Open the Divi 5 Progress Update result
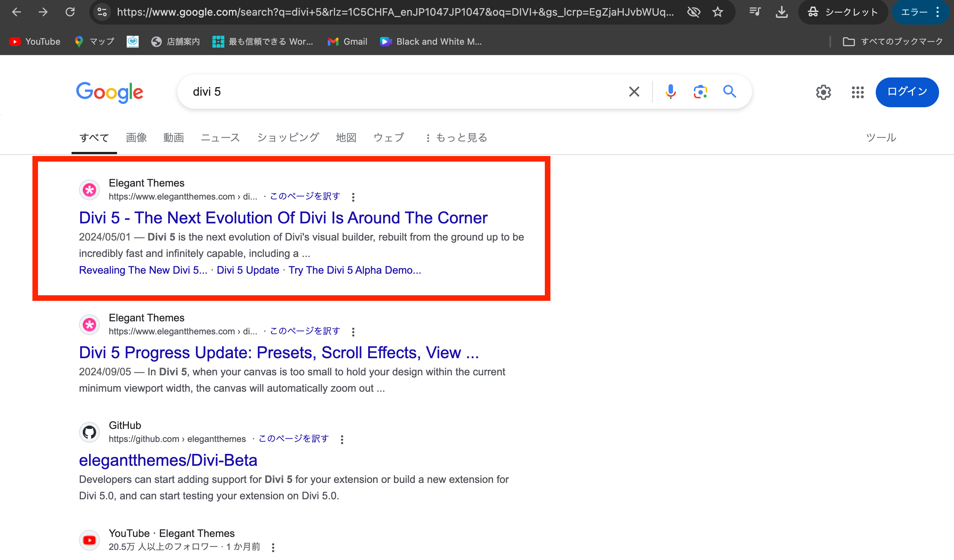Screen dimensions: 954x560 (x=279, y=353)
